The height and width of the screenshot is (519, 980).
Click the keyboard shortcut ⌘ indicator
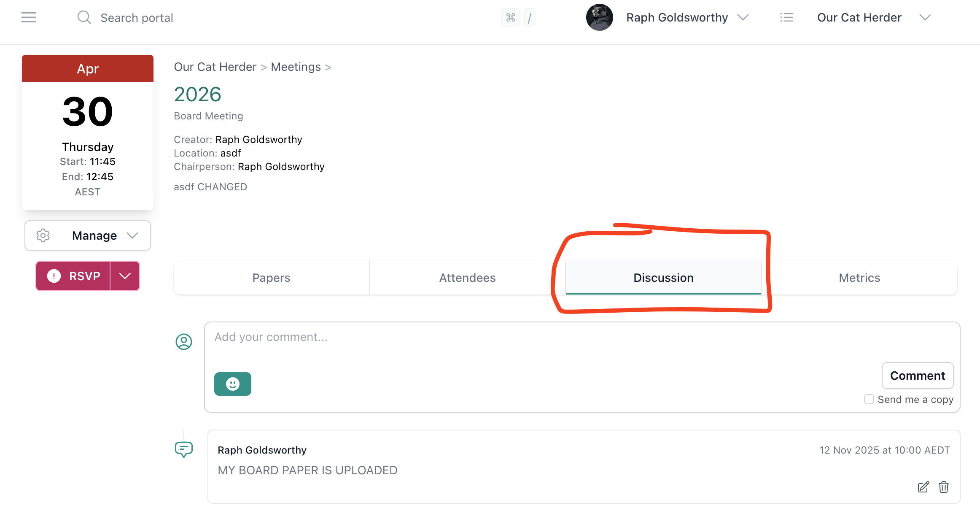[511, 17]
